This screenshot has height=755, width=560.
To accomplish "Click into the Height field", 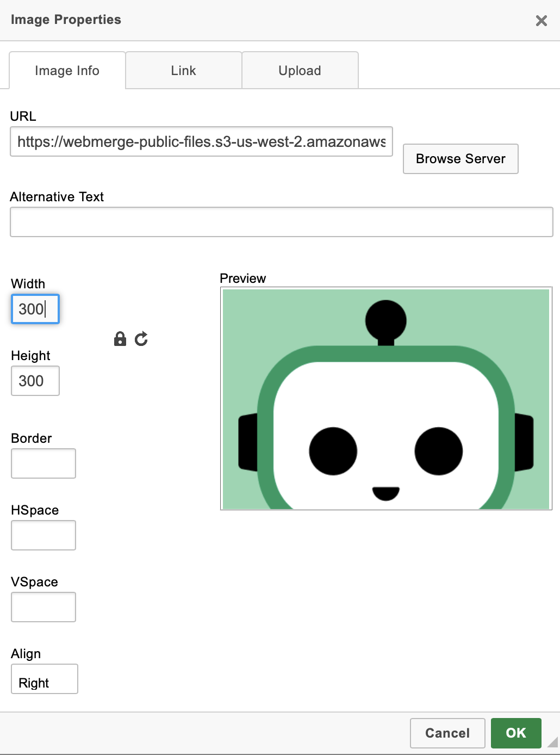I will click(35, 381).
